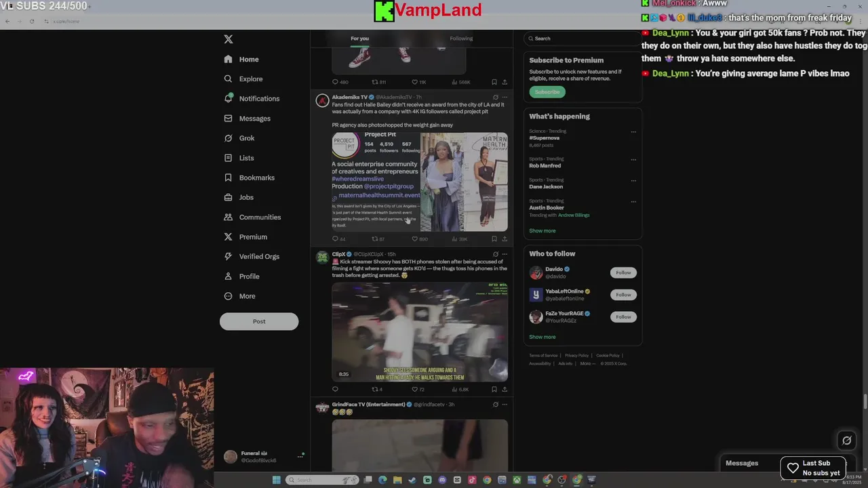This screenshot has height=488, width=868.
Task: Repost the ClipX post
Action: point(374,389)
